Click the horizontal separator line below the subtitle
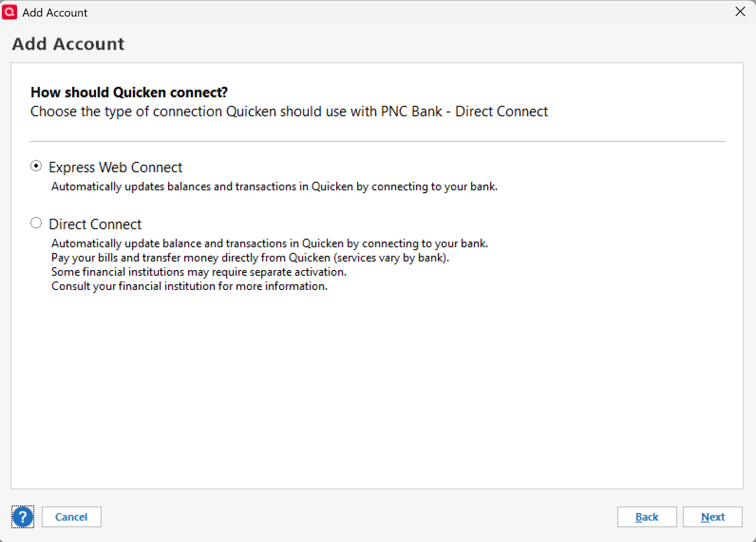Image resolution: width=756 pixels, height=542 pixels. pos(378,141)
